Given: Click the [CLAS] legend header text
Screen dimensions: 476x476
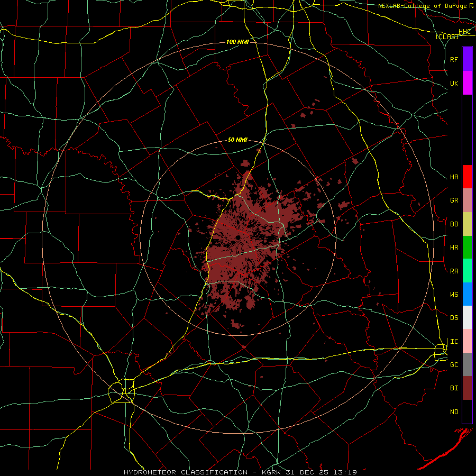Looking at the screenshot, I should click(x=447, y=36).
